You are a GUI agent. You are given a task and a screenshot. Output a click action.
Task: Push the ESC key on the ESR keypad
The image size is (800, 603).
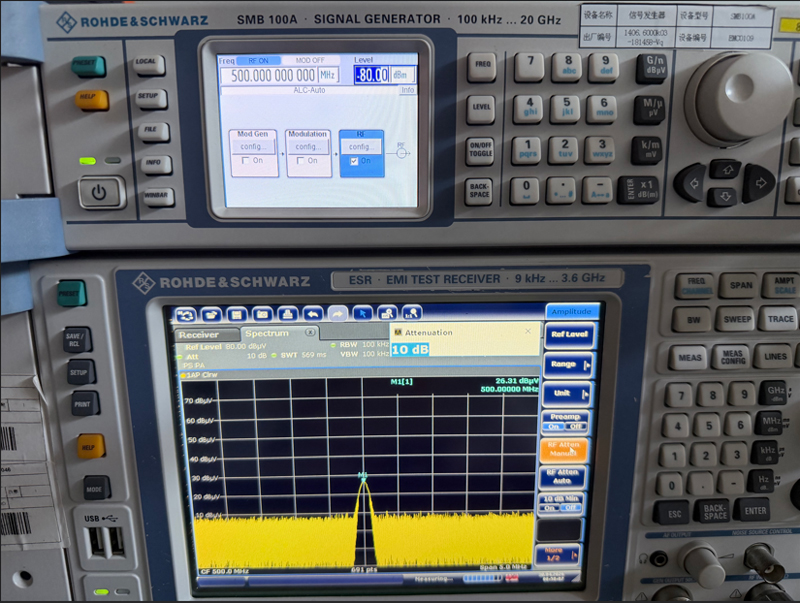click(674, 513)
